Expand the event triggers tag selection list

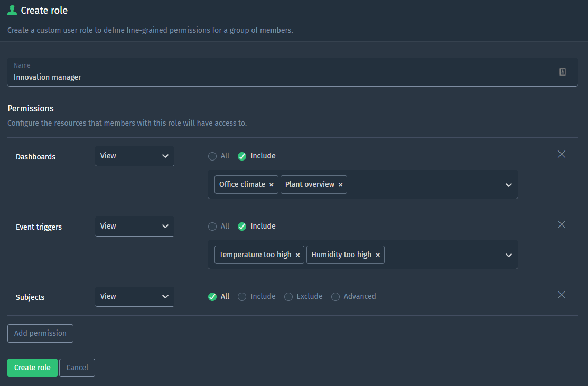point(508,255)
